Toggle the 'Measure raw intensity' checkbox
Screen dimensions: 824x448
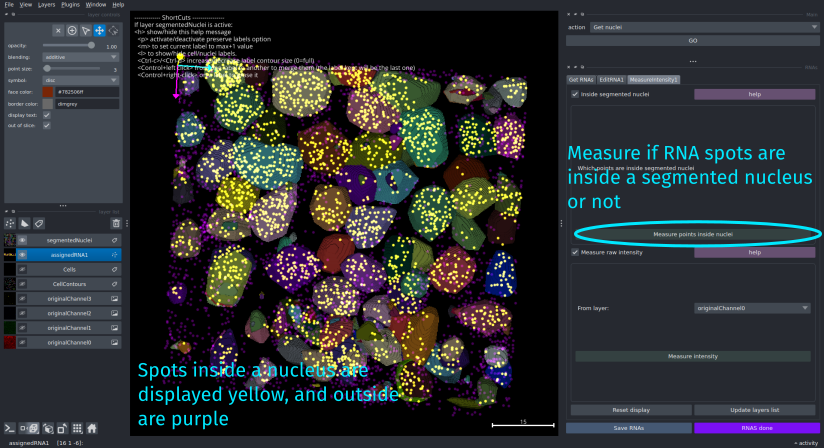pos(574,252)
